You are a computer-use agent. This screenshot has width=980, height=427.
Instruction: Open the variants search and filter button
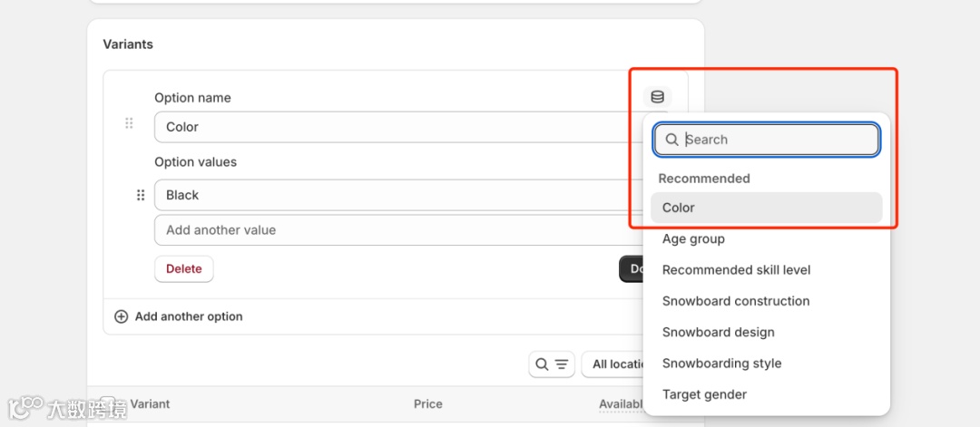[x=551, y=364]
